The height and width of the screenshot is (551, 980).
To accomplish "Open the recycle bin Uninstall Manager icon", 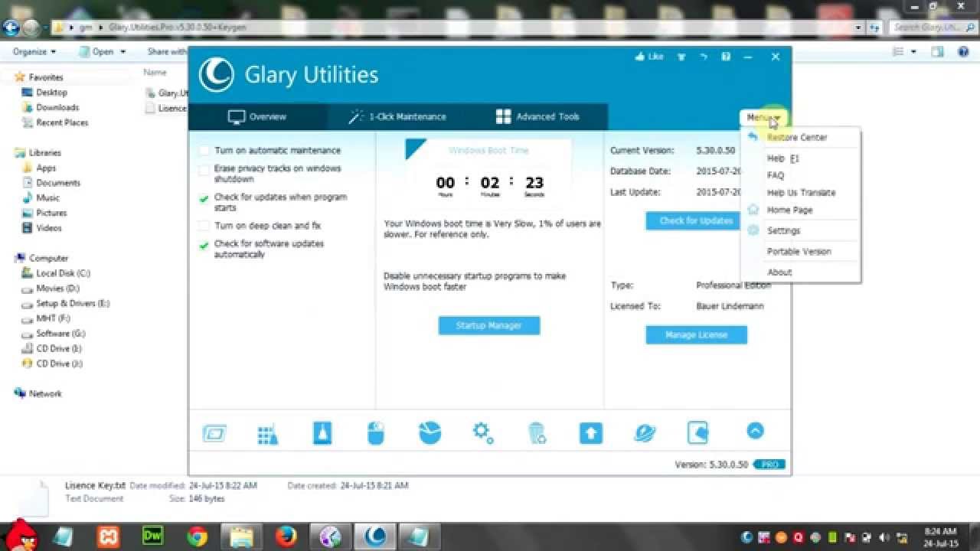I will point(537,433).
